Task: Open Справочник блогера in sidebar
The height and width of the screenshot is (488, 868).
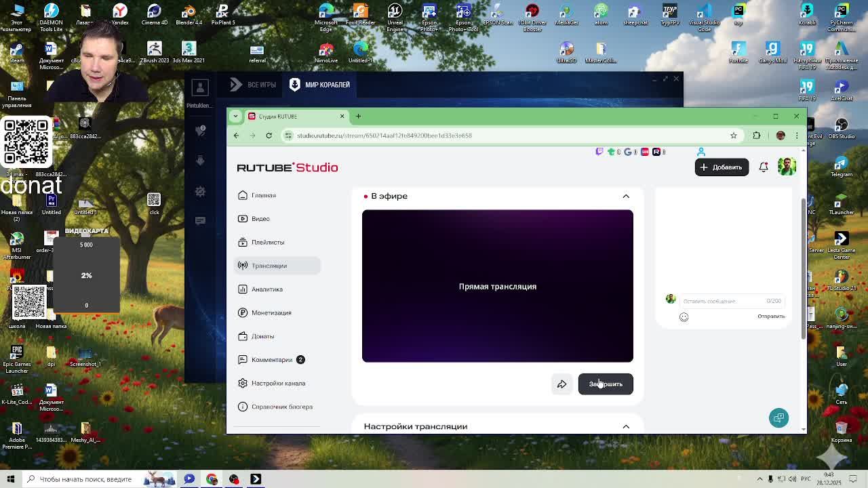Action: 277,407
